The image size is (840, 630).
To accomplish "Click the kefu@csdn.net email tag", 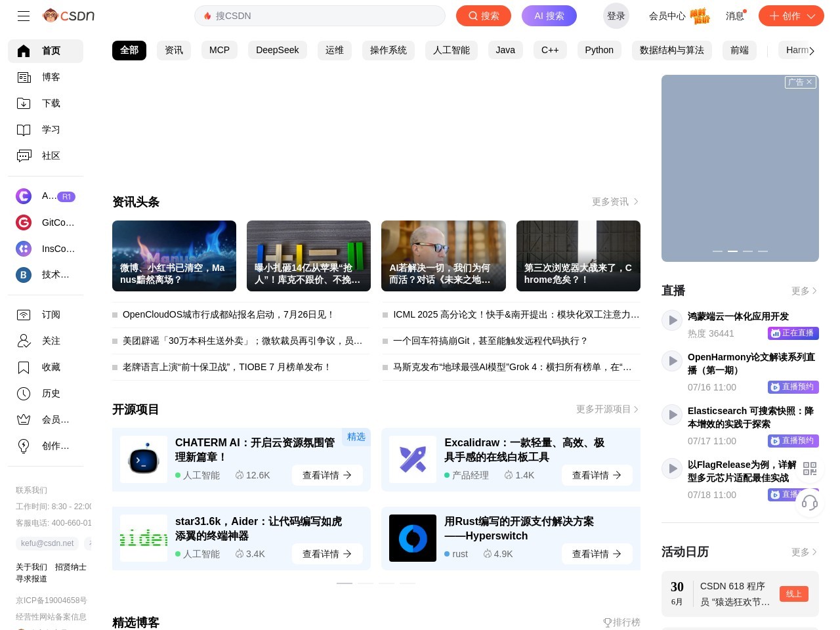I will tap(47, 543).
